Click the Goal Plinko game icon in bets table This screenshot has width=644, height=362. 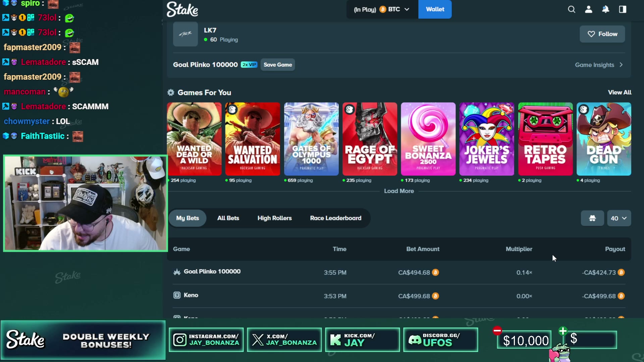[x=177, y=272]
